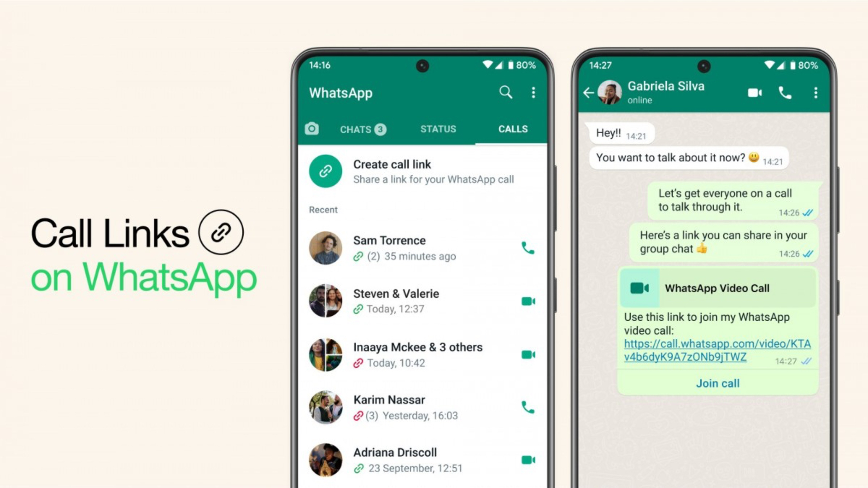Tap the phone icon next to Sam Torrence
The height and width of the screenshot is (488, 868).
528,248
